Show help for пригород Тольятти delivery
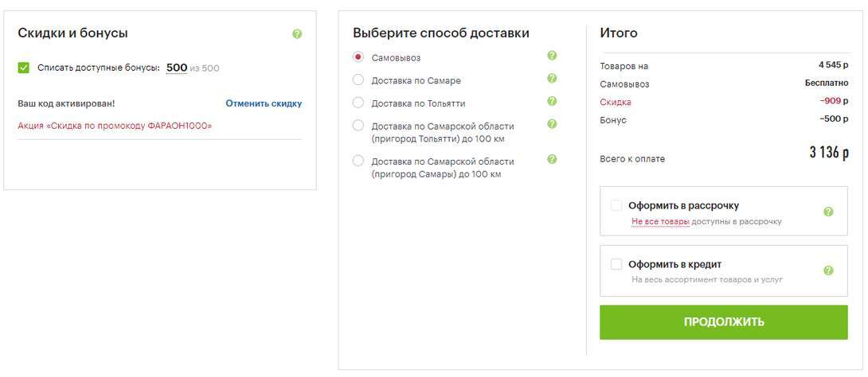The height and width of the screenshot is (377, 868). 552,124
